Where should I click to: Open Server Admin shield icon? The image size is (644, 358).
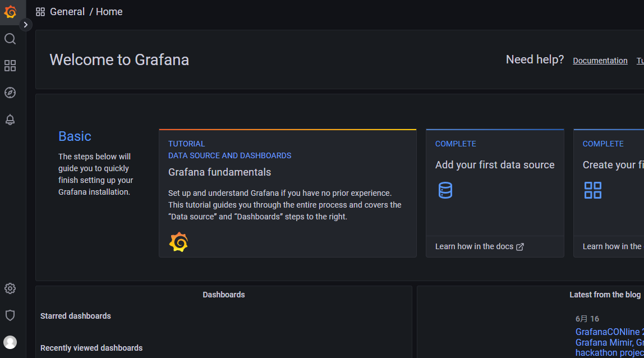10,315
